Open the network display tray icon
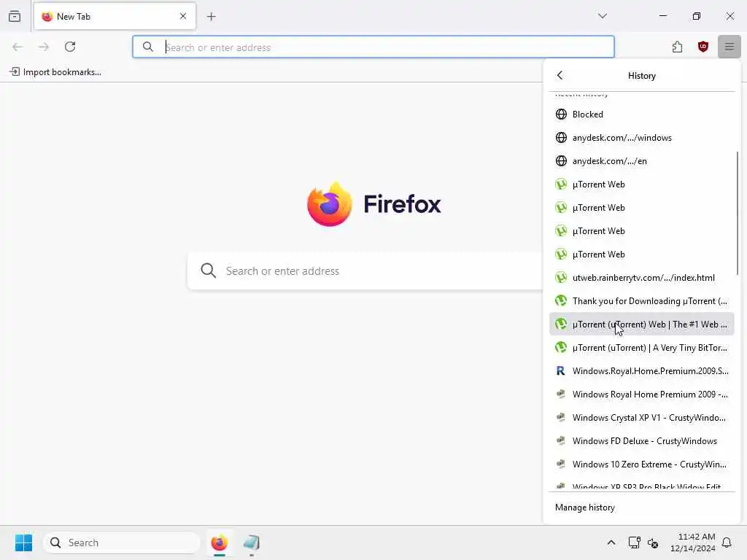The image size is (747, 560). click(x=634, y=542)
